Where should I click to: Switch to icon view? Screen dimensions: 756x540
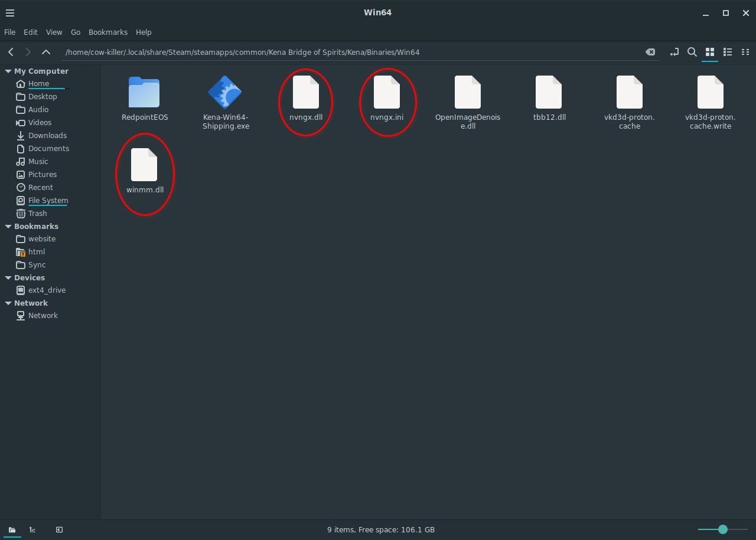click(x=710, y=52)
